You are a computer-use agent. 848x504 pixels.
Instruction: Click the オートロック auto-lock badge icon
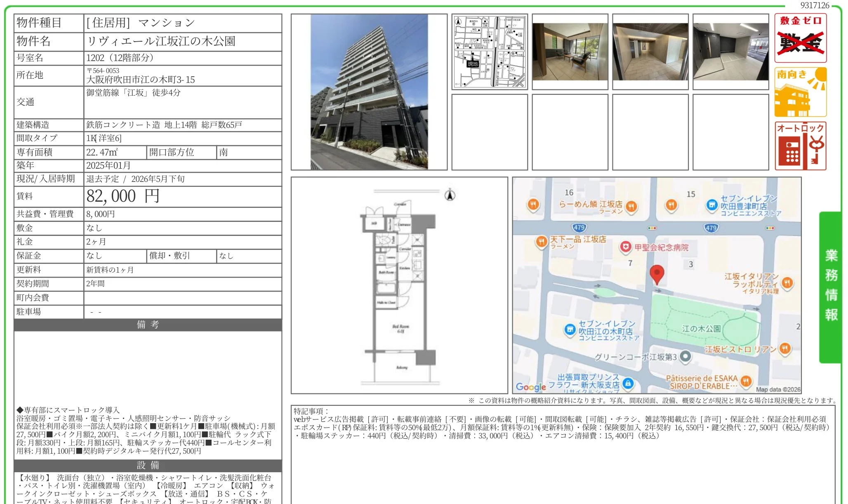800,146
